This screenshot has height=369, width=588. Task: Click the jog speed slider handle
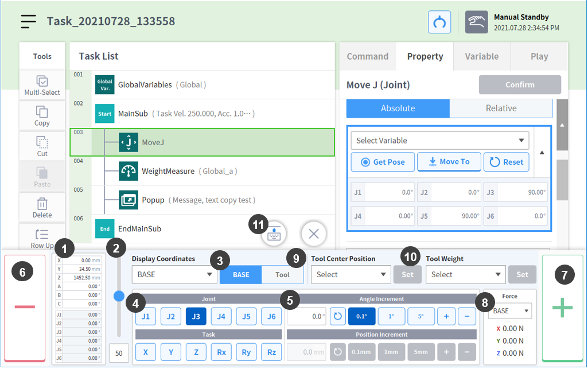pos(119,296)
